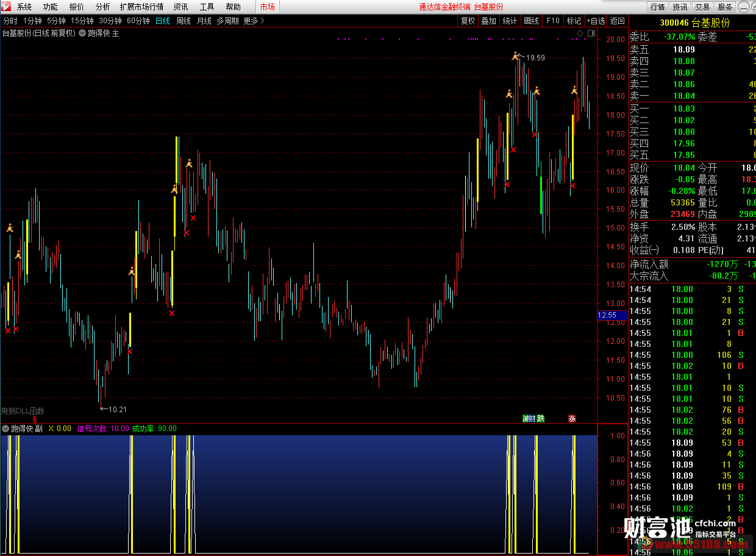Image resolution: width=756 pixels, height=556 pixels.
Task: Open the 系统 menu
Action: coord(24,7)
